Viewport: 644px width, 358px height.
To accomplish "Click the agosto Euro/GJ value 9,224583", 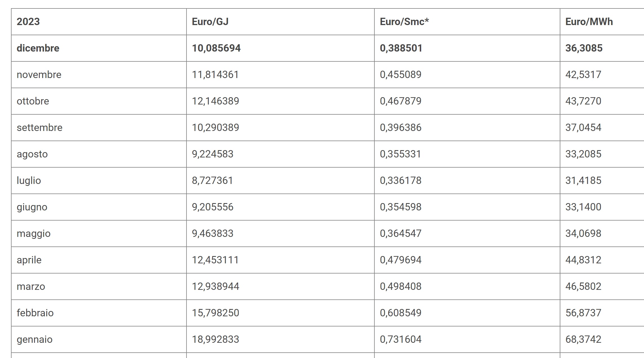I will pos(213,154).
